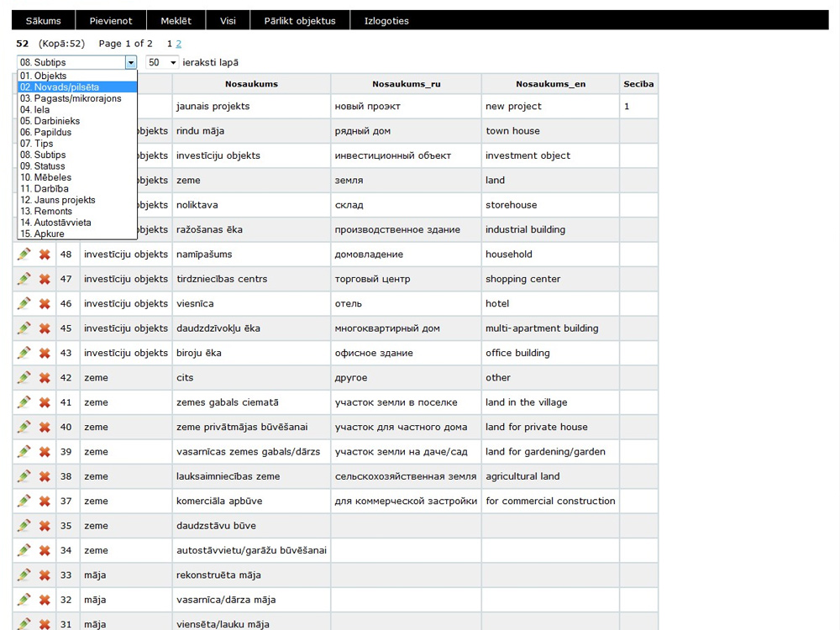Screen dimensions: 840x630
Task: Click the category combo box arrow button
Action: pos(131,63)
